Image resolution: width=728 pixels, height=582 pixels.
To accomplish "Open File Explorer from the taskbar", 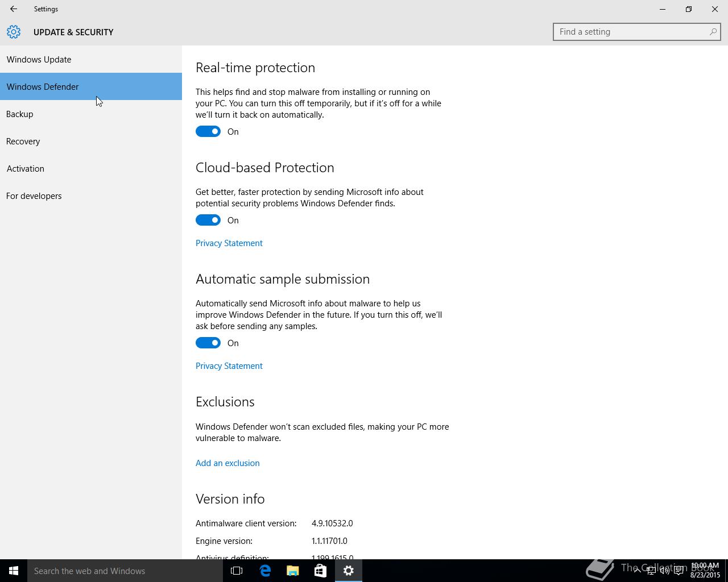I will [x=293, y=571].
